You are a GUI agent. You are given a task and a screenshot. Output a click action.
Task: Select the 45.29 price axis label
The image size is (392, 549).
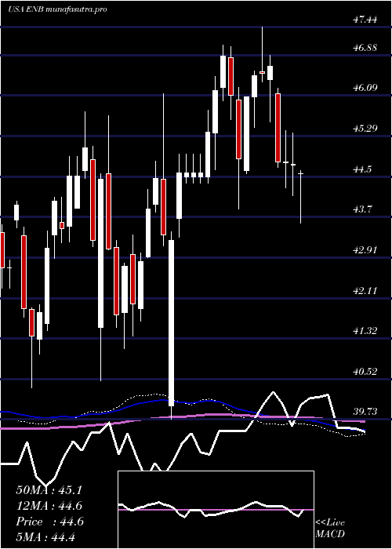[x=365, y=128]
